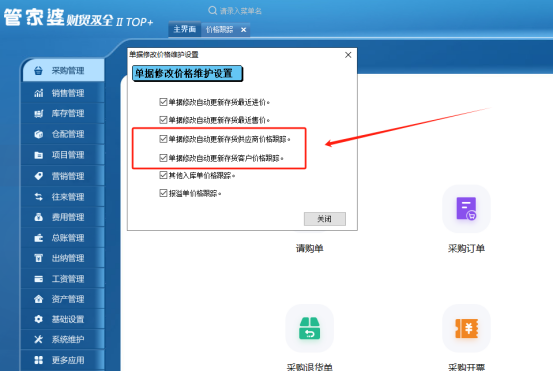Select 采购管理 in the sidebar
This screenshot has width=554, height=371.
pyautogui.click(x=64, y=71)
